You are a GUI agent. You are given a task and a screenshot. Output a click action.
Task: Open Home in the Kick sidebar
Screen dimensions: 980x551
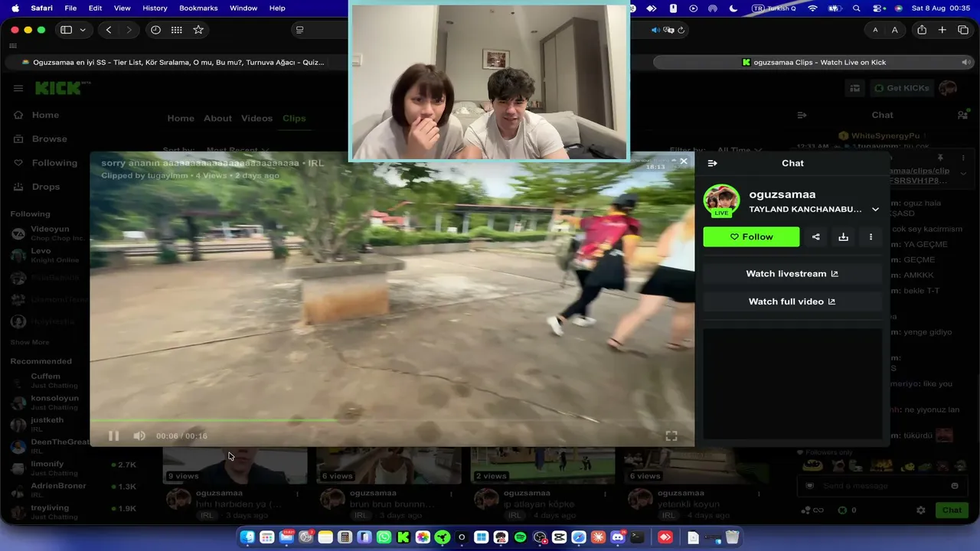45,115
